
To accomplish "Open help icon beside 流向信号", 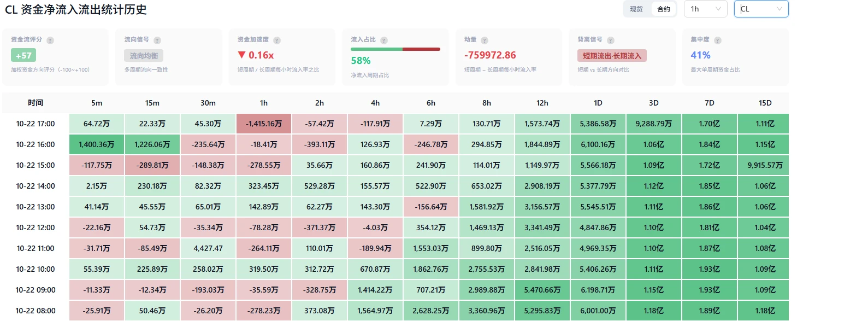I will pyautogui.click(x=157, y=40).
